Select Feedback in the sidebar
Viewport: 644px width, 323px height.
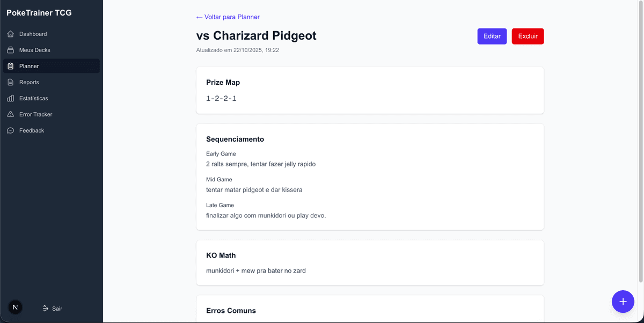click(32, 130)
